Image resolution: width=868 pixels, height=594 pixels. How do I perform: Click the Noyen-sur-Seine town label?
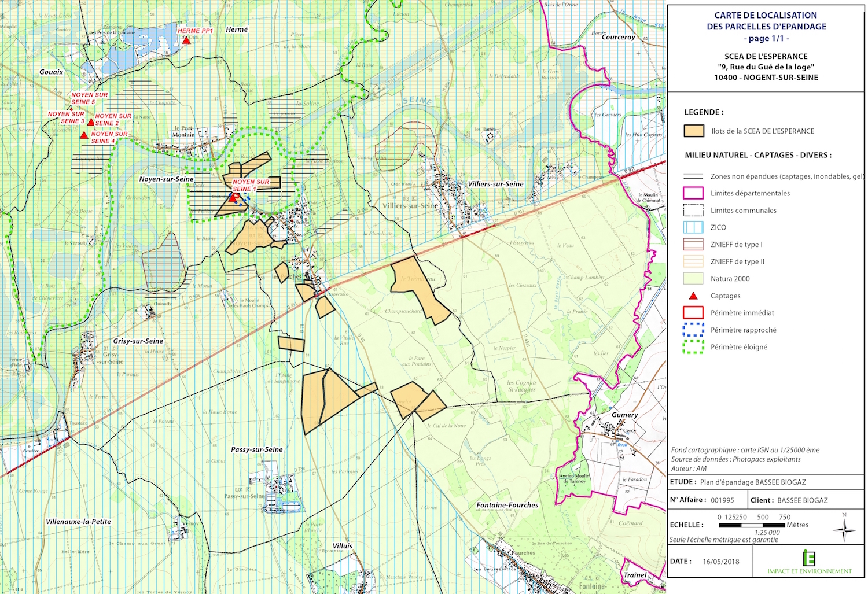coord(166,179)
